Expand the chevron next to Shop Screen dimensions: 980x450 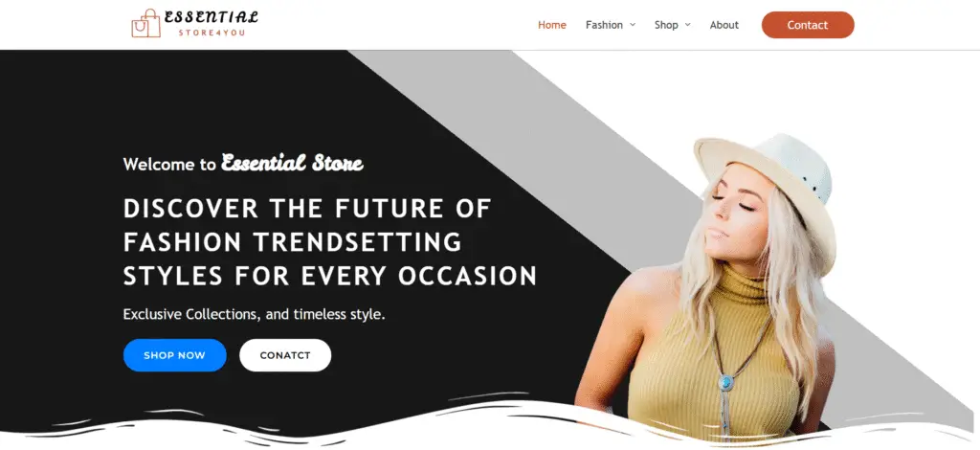point(688,25)
